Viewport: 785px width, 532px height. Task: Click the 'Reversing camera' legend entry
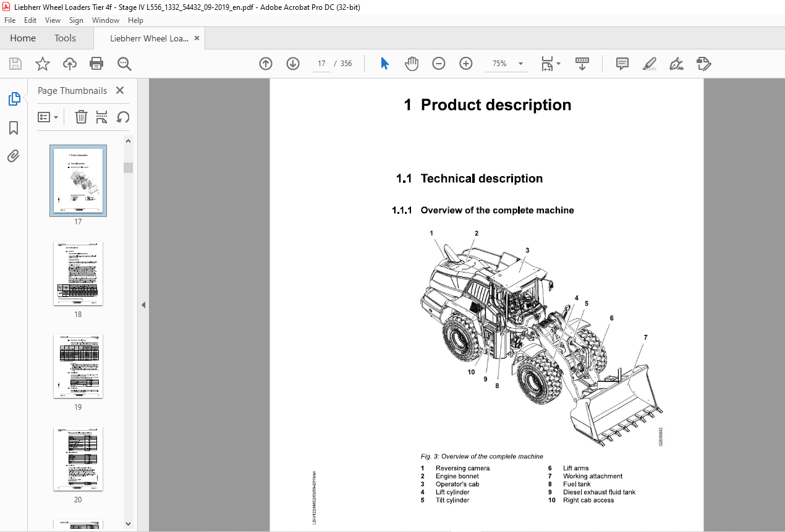pos(462,468)
